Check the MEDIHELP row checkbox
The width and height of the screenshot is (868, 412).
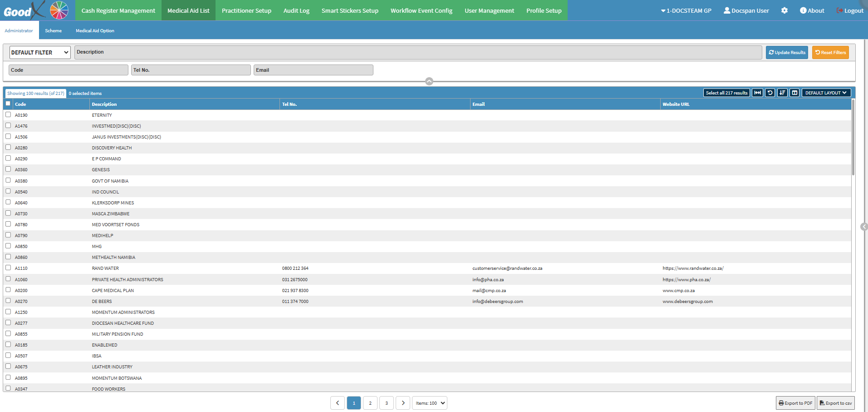pos(8,235)
